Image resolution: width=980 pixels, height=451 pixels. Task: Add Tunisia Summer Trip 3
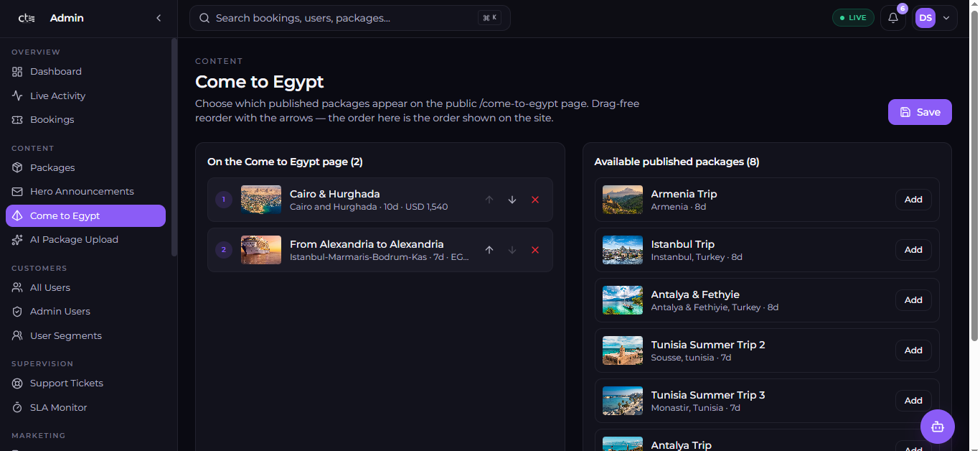click(913, 401)
